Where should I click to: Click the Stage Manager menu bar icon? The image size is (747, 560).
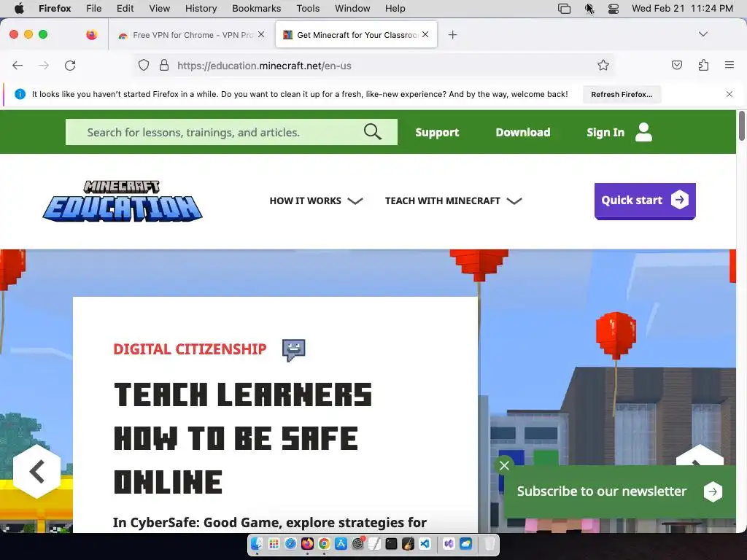[564, 9]
